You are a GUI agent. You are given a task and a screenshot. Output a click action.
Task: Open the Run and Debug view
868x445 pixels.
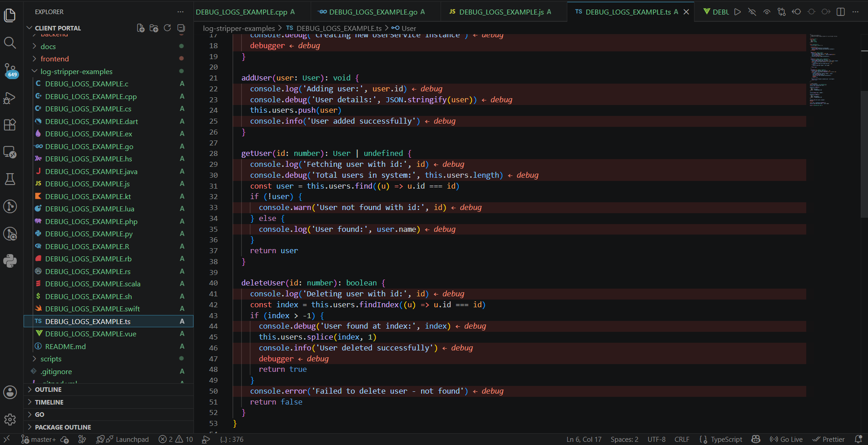click(10, 98)
